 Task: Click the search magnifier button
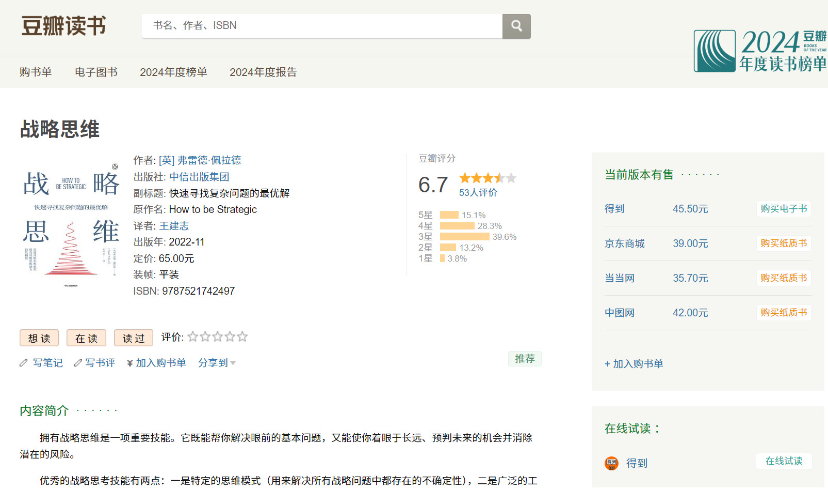point(516,26)
